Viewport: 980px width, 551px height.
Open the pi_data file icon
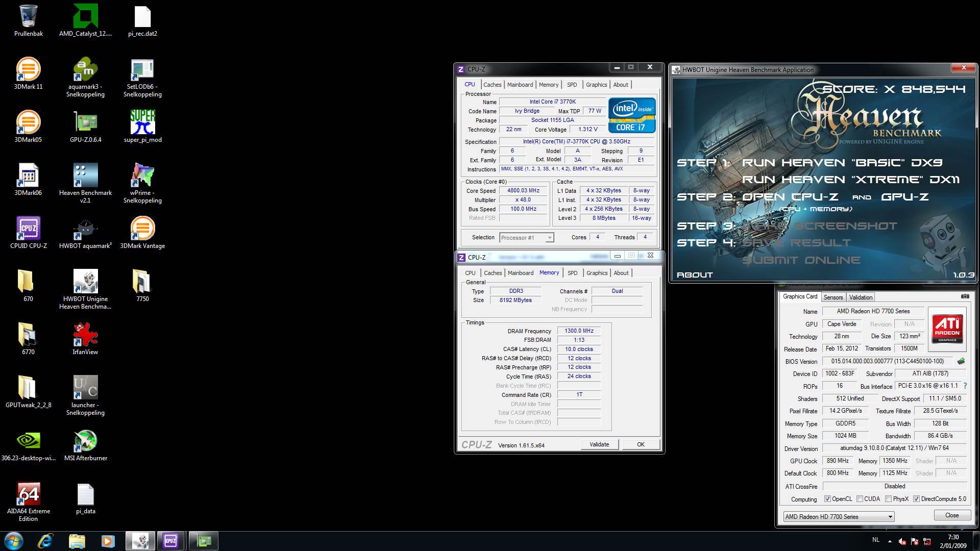click(85, 498)
